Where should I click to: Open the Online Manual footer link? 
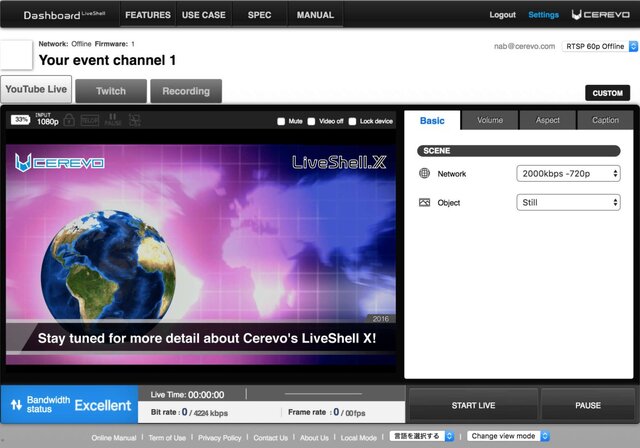tap(113, 438)
